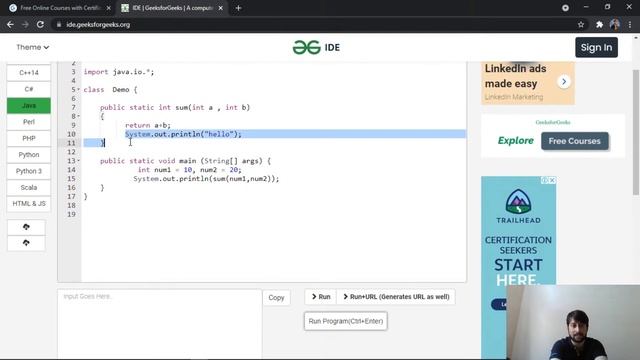
Task: Select the Python 3 language option
Action: [x=29, y=171]
